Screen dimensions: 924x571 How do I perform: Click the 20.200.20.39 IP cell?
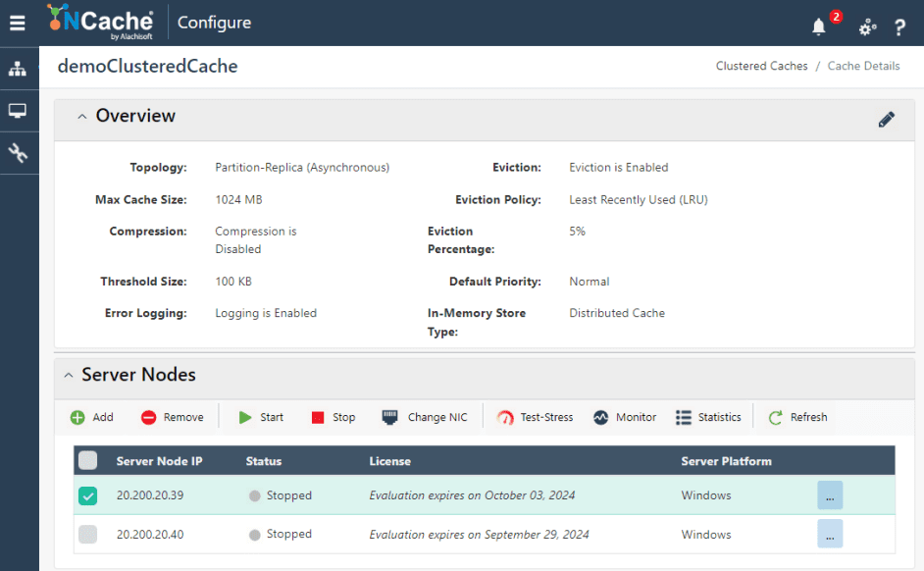(x=150, y=495)
